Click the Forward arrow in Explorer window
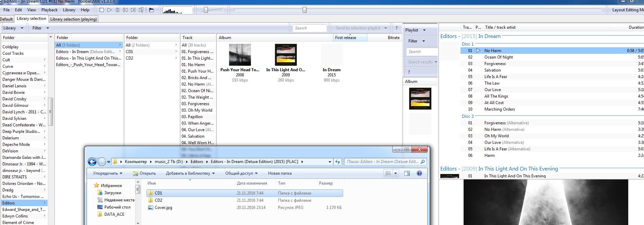 (102, 162)
